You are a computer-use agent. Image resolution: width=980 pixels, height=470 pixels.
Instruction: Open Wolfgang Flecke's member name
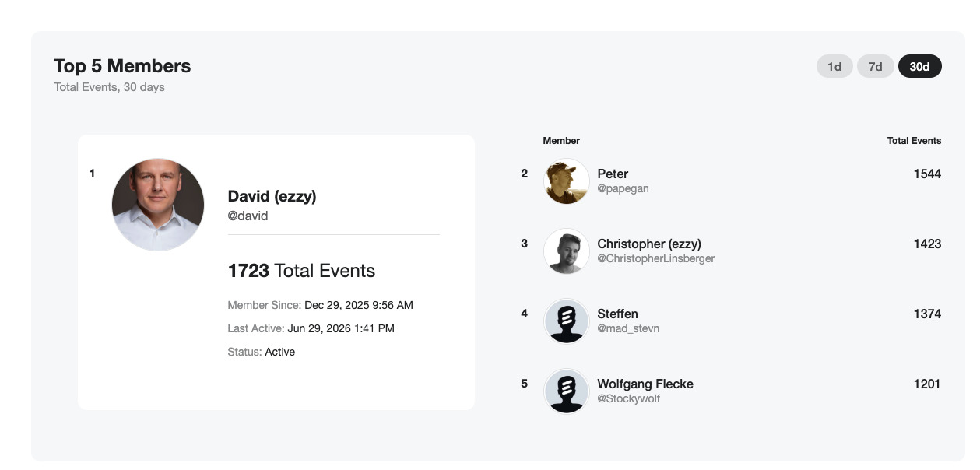[645, 384]
